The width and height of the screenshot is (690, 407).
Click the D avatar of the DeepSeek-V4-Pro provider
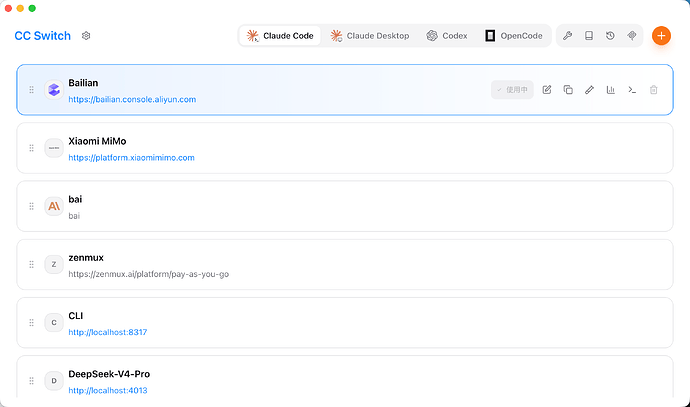pos(54,381)
